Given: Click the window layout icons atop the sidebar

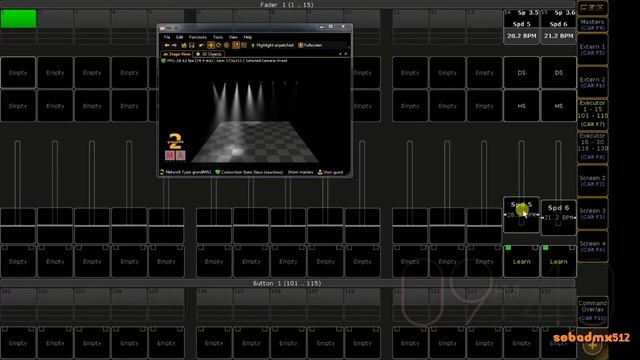Looking at the screenshot, I should click(592, 8).
